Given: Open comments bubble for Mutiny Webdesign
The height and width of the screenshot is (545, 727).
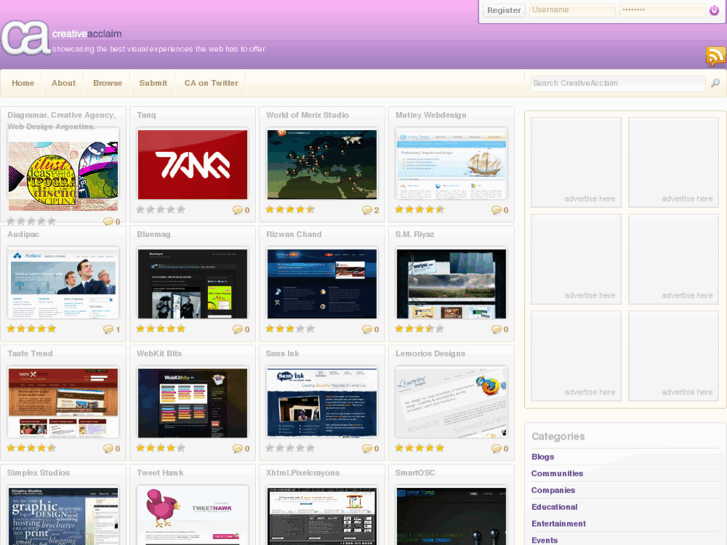Looking at the screenshot, I should [496, 210].
